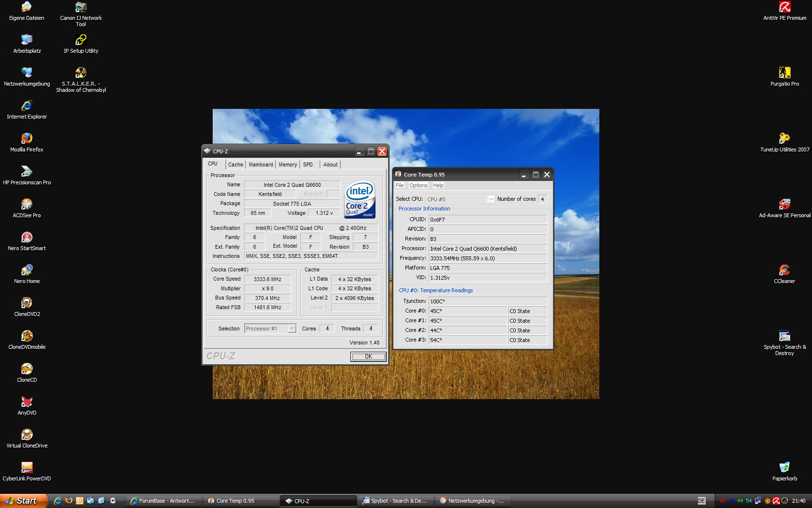Open the Windows Start menu
This screenshot has width=812, height=508.
[24, 501]
